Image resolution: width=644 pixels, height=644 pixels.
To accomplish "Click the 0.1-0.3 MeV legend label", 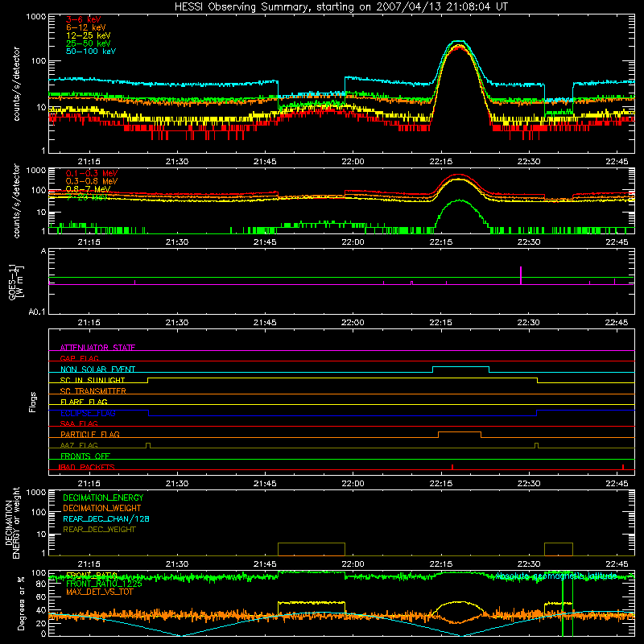I will [x=92, y=173].
